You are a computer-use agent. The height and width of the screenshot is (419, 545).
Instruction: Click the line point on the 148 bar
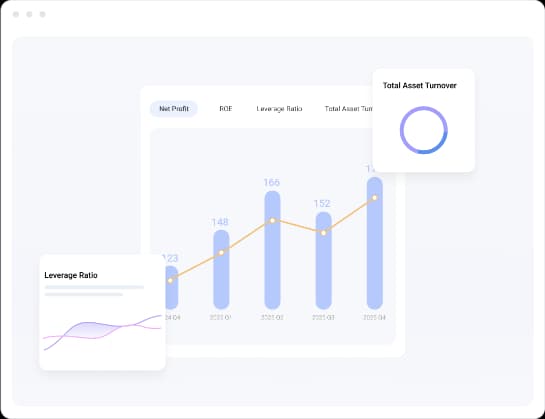pyautogui.click(x=221, y=252)
